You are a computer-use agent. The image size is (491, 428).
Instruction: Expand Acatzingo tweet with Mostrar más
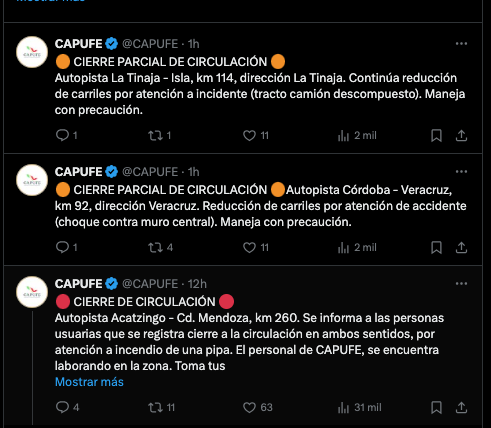click(x=89, y=382)
